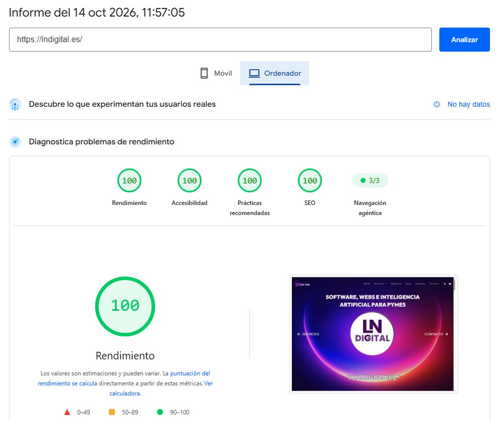Viewport: 504px width, 421px height.
Task: Click the Navegación agéntica label
Action: [x=370, y=208]
